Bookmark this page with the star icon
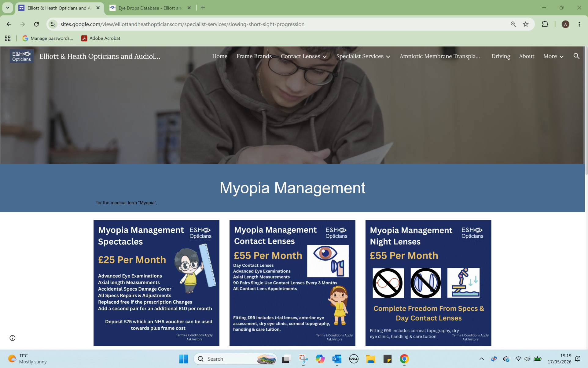Screen dimensions: 588x368 click(526, 24)
